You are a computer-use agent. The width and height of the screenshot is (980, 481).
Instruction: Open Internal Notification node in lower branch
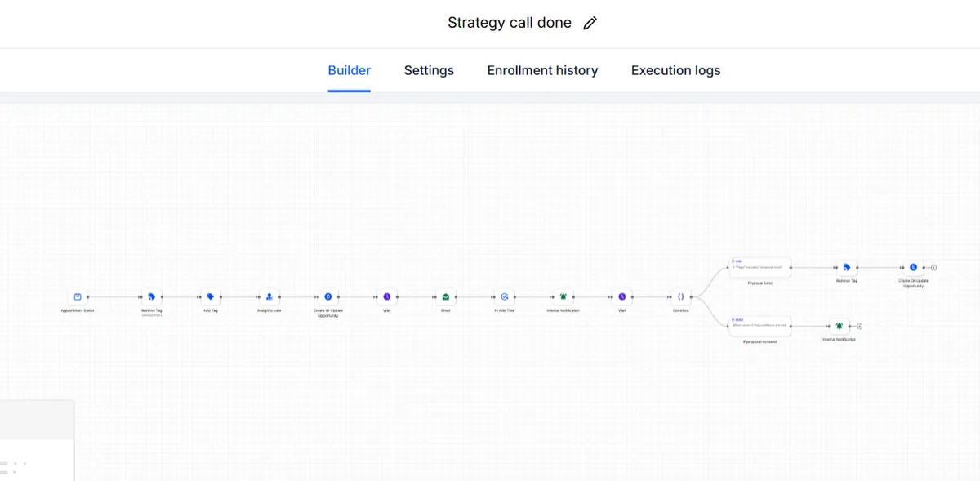[x=839, y=326]
